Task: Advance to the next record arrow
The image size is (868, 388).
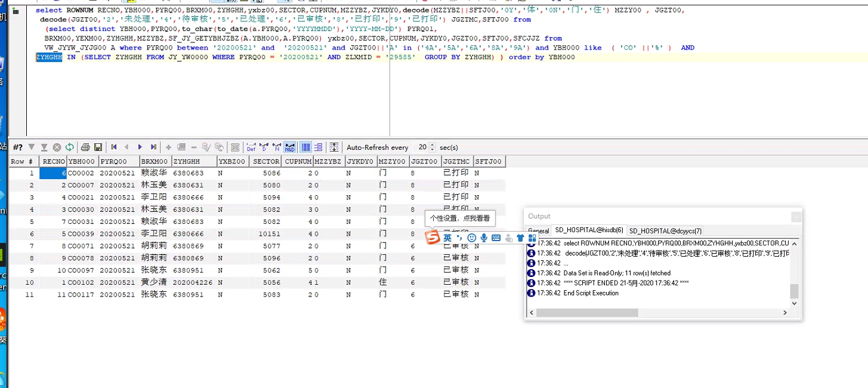Action: tap(140, 147)
